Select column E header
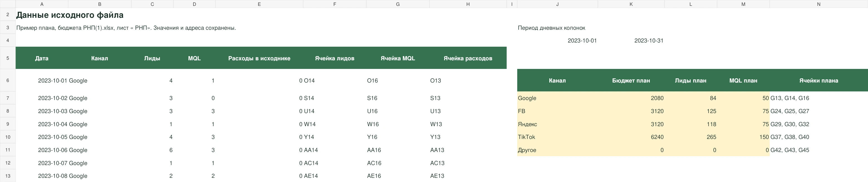Screen dimensions: 868x182 [x=259, y=4]
